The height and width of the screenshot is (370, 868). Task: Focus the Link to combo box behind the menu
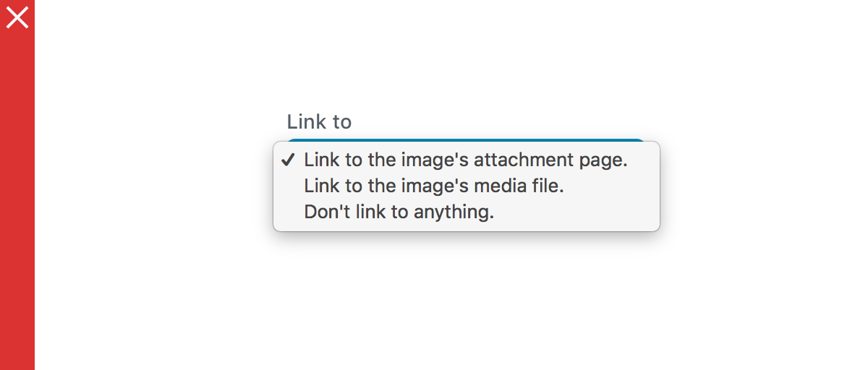466,139
